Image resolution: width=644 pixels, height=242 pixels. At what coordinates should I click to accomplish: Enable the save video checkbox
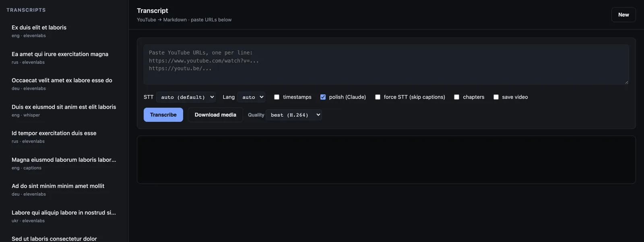tap(496, 97)
